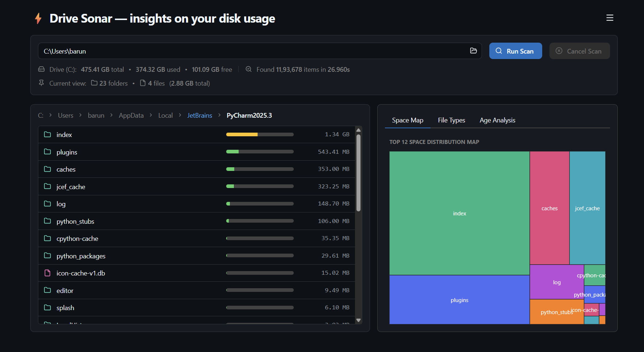
Task: Click the 101.09 GB free text
Action: [212, 69]
